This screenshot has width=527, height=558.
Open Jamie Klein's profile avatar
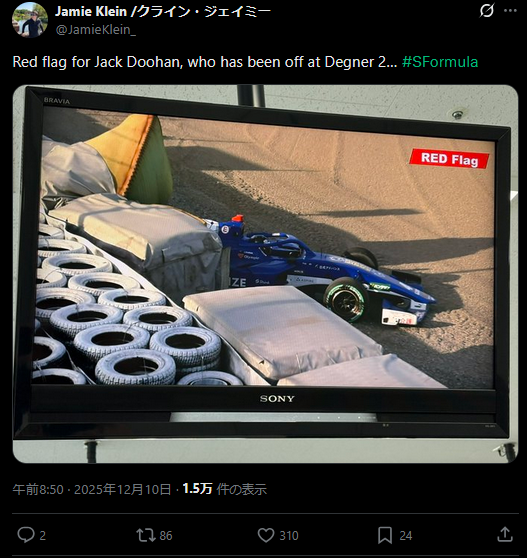click(30, 20)
